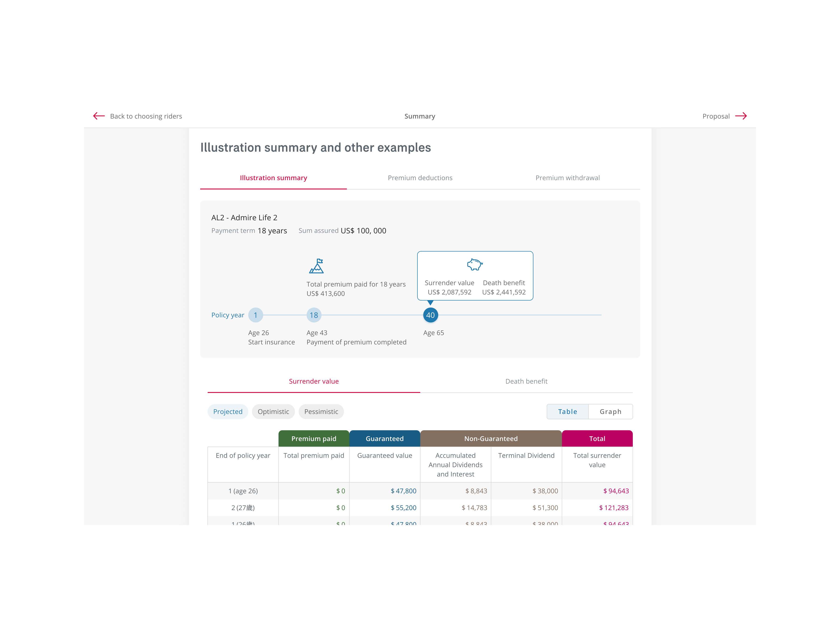Choose the Optimistic scenario chip
Image resolution: width=840 pixels, height=630 pixels.
(273, 412)
